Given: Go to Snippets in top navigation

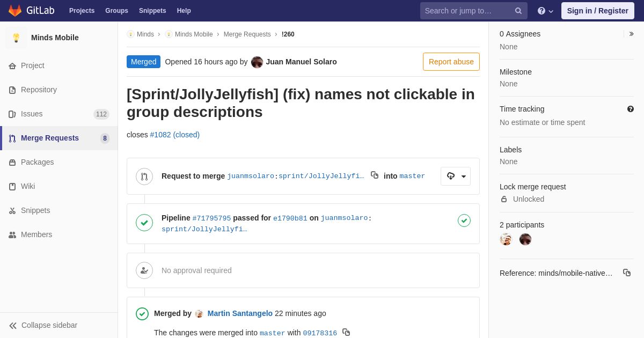Looking at the screenshot, I should click(152, 11).
